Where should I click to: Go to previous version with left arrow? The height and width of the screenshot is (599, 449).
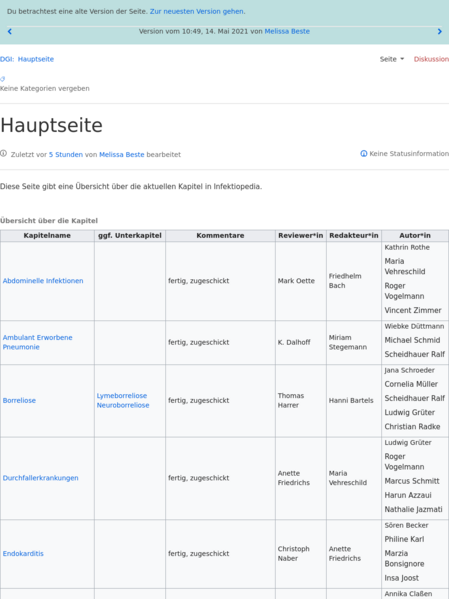10,32
